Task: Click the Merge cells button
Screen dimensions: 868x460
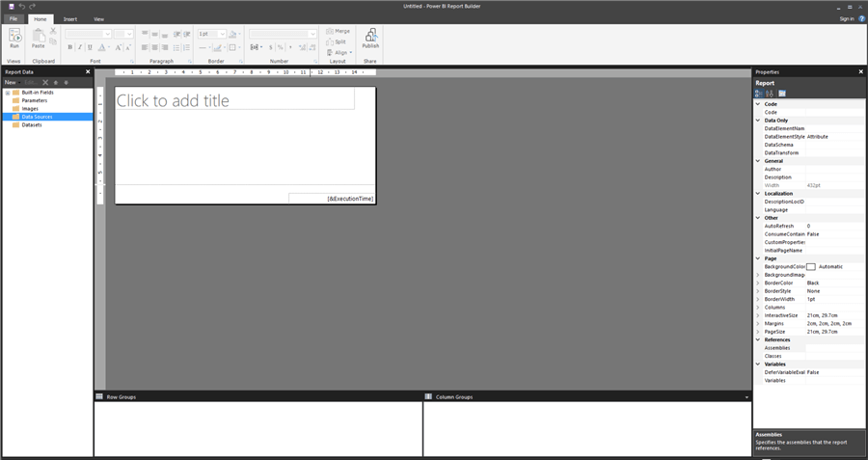Action: (x=339, y=32)
